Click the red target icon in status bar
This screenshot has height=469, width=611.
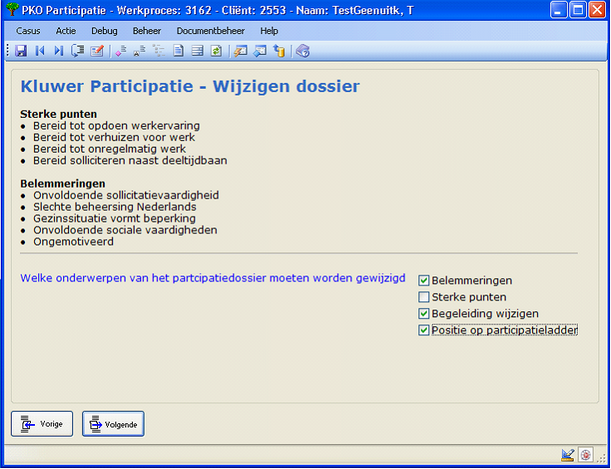pyautogui.click(x=585, y=455)
